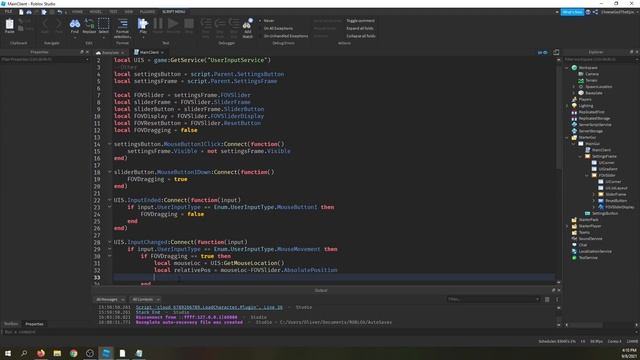This screenshot has height=360, width=640.
Task: Open the Find binoculars tool
Action: (x=75, y=25)
